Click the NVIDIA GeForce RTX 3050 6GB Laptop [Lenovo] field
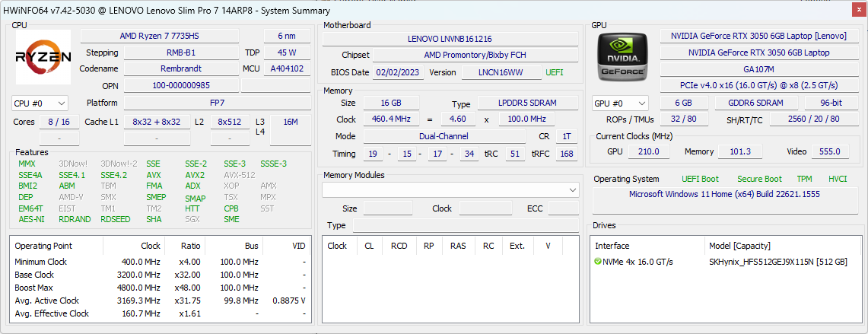The image size is (868, 334). coord(758,37)
